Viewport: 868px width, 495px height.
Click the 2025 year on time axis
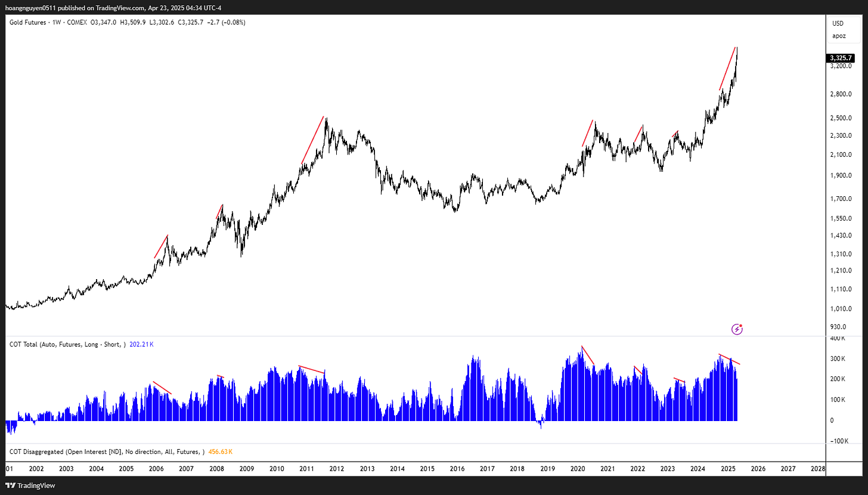(x=728, y=469)
